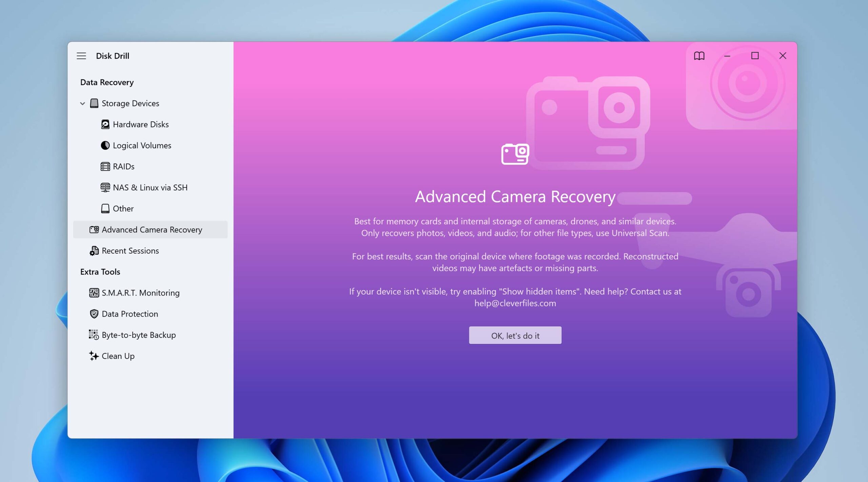Go to Logical Volumes

click(x=150, y=145)
